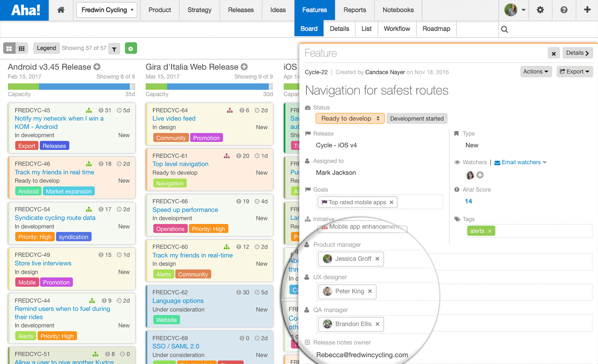
Task: Open the Fredwin Cycling product dropdown
Action: point(107,10)
